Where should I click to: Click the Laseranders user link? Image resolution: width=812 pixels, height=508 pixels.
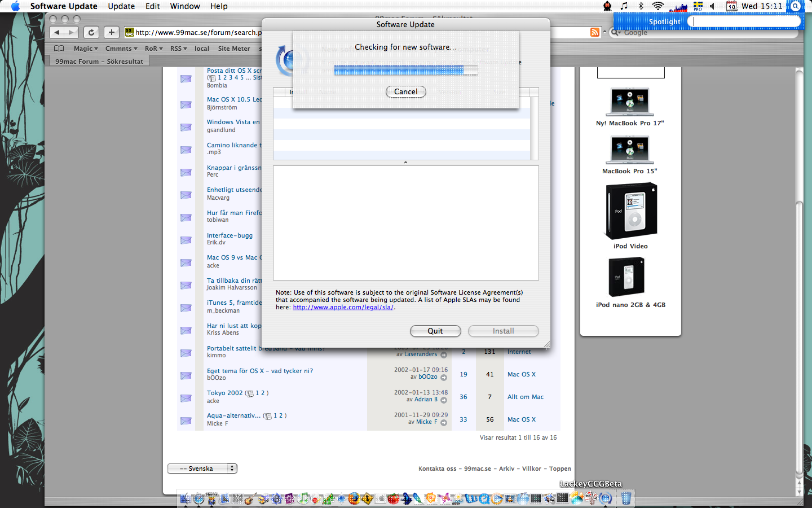[421, 354]
